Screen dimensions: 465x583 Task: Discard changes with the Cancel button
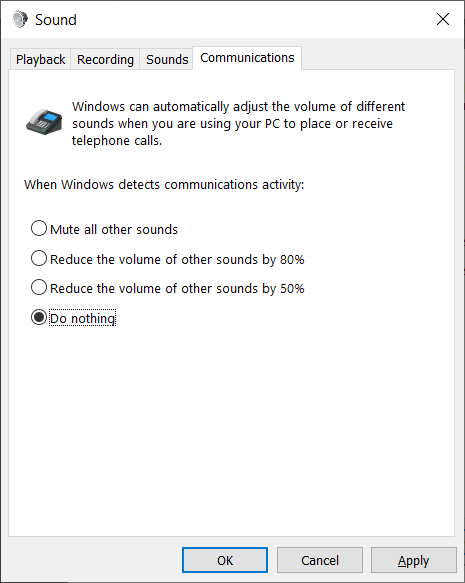coord(320,560)
